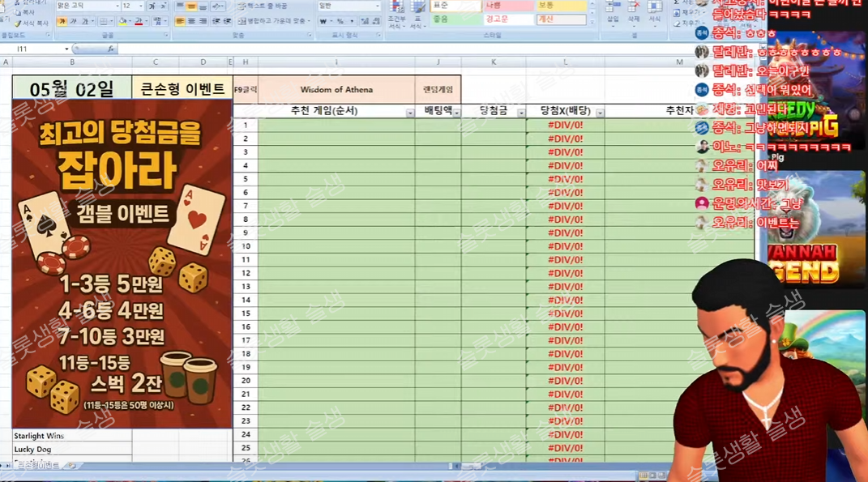
Task: Toggle middle vertical alignment
Action: coord(191,6)
